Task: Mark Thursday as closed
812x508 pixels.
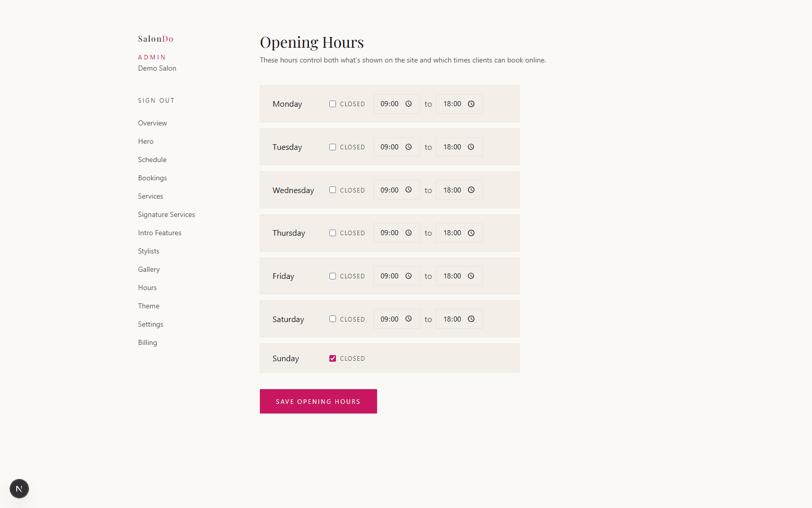Action: [332, 233]
